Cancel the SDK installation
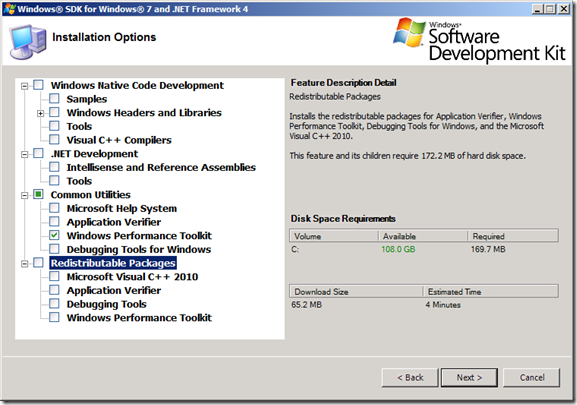 click(x=532, y=377)
